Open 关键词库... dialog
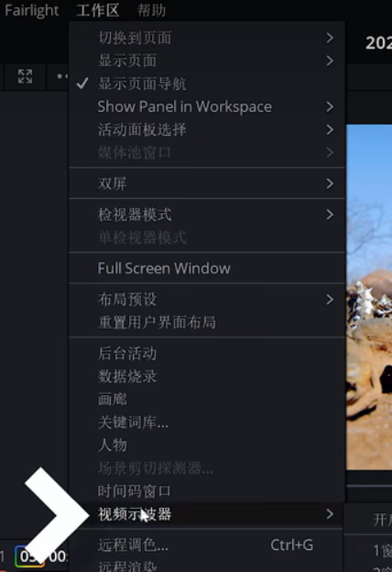This screenshot has height=572, width=392. [x=207, y=423]
